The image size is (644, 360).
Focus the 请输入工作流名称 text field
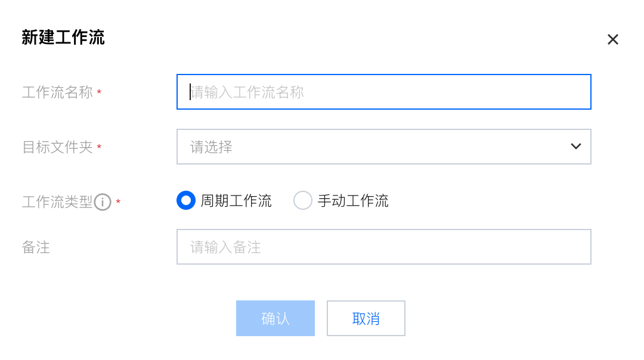pos(383,92)
